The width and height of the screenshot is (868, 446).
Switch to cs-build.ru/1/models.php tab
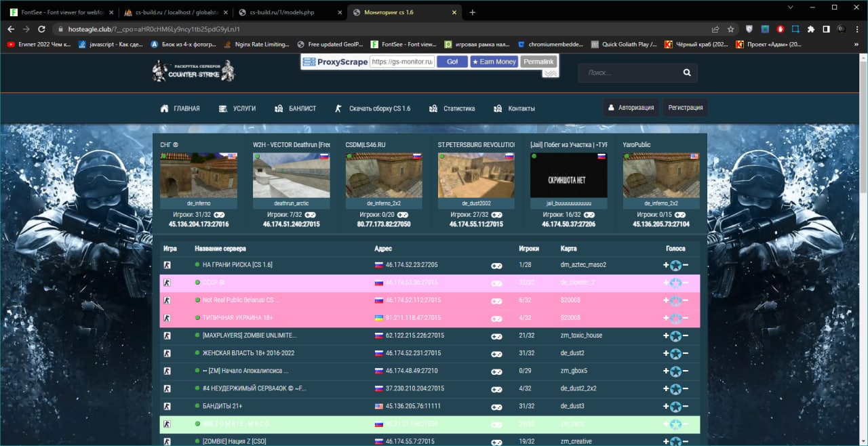tap(288, 12)
